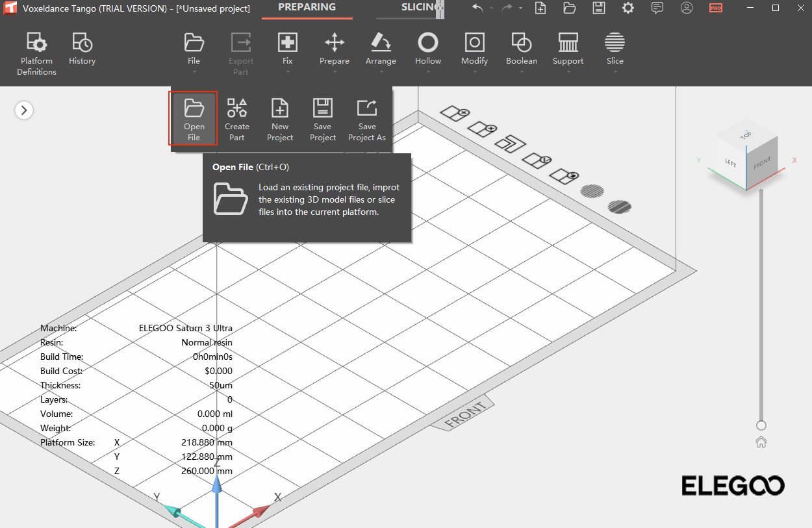Click the open folder icon in title bar
812x528 pixels.
(x=570, y=8)
